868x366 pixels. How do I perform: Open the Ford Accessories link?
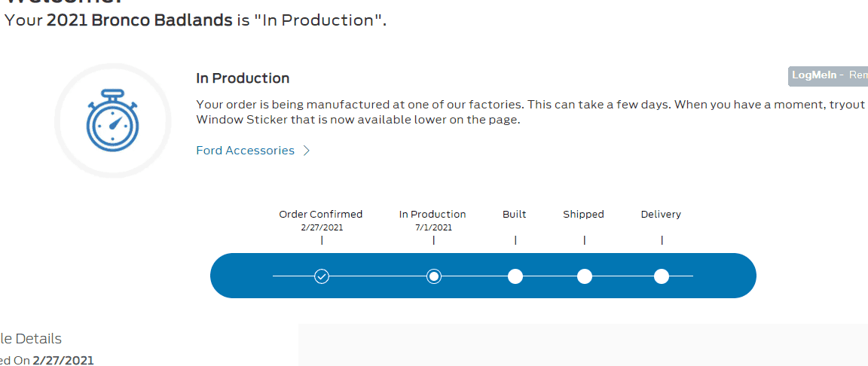245,151
